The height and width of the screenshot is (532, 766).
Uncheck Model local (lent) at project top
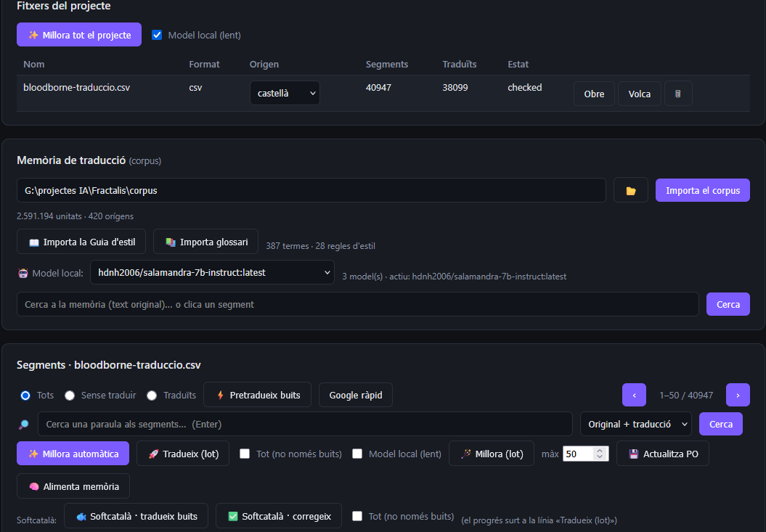pyautogui.click(x=157, y=35)
